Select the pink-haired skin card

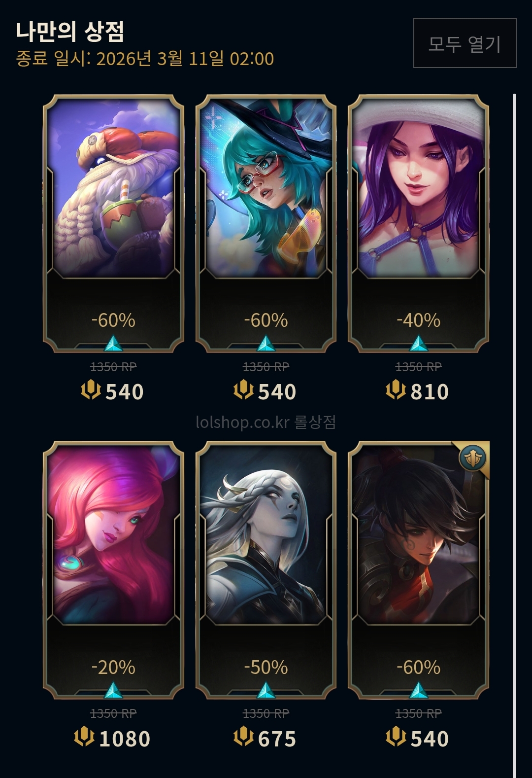(113, 570)
